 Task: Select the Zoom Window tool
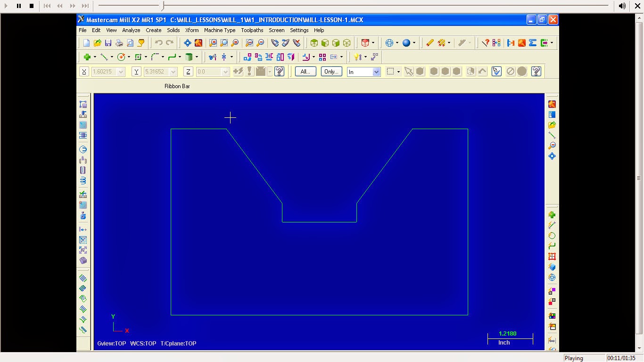click(x=213, y=42)
